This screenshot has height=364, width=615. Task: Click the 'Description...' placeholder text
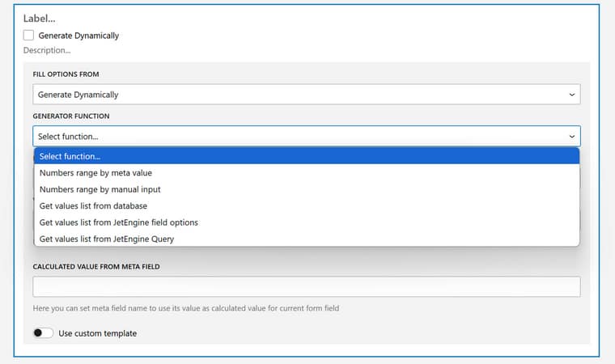[x=47, y=50]
